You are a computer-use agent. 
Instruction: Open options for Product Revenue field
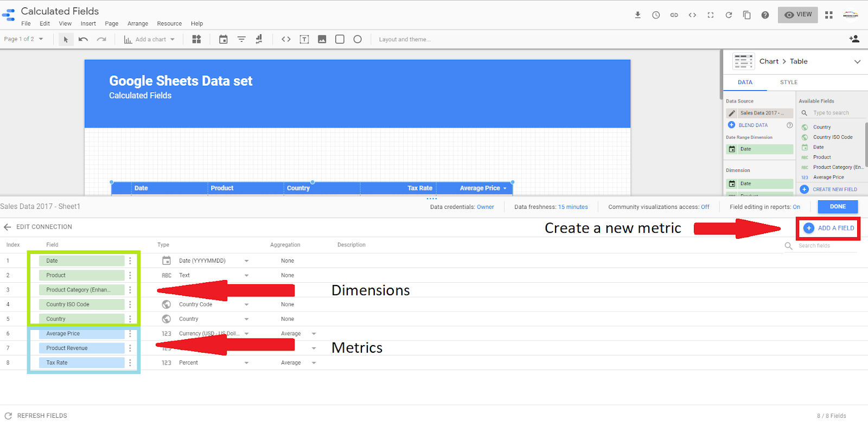tap(130, 348)
